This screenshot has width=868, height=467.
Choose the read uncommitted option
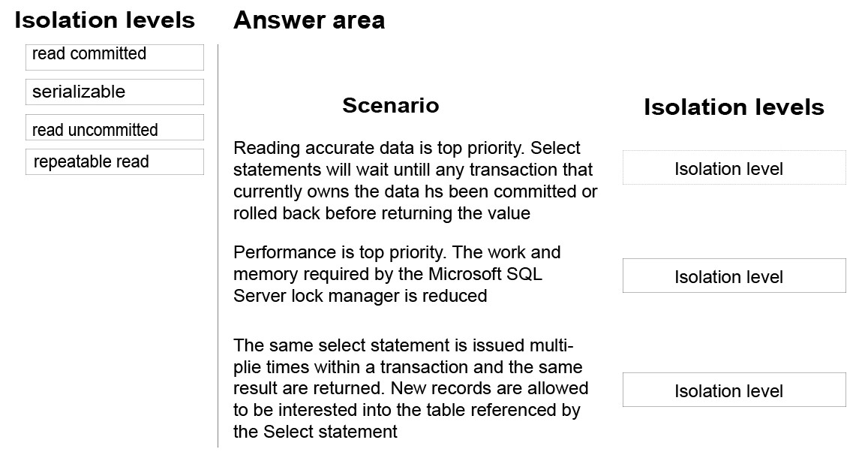[x=115, y=128]
